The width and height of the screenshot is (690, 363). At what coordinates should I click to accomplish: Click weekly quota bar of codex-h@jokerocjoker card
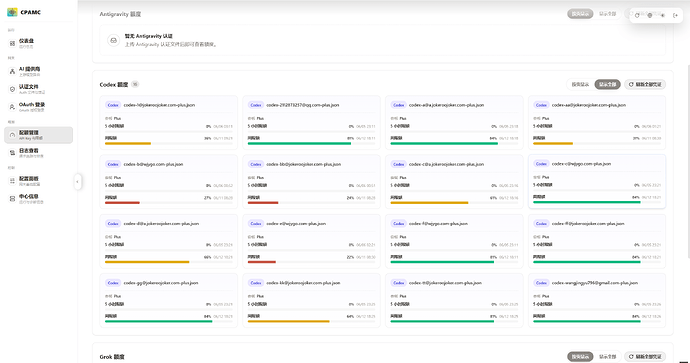pyautogui.click(x=169, y=143)
